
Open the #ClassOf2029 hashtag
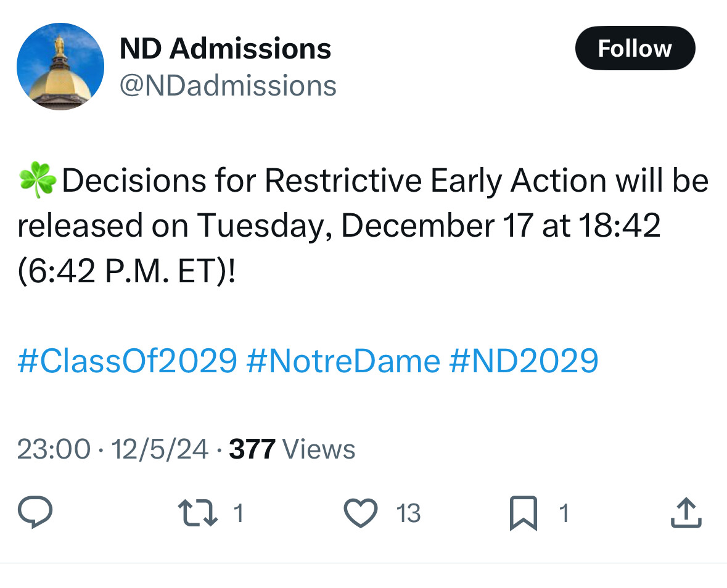(x=127, y=360)
